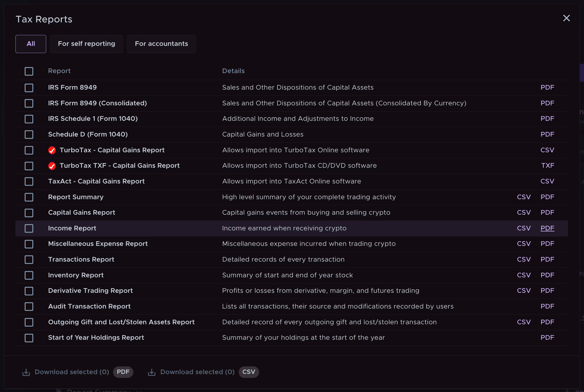Download Income Report as PDF

[x=547, y=228]
